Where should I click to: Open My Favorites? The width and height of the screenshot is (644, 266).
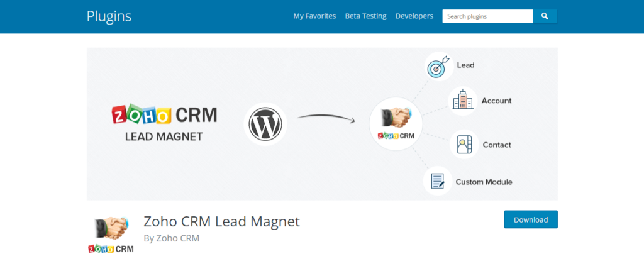click(x=314, y=16)
